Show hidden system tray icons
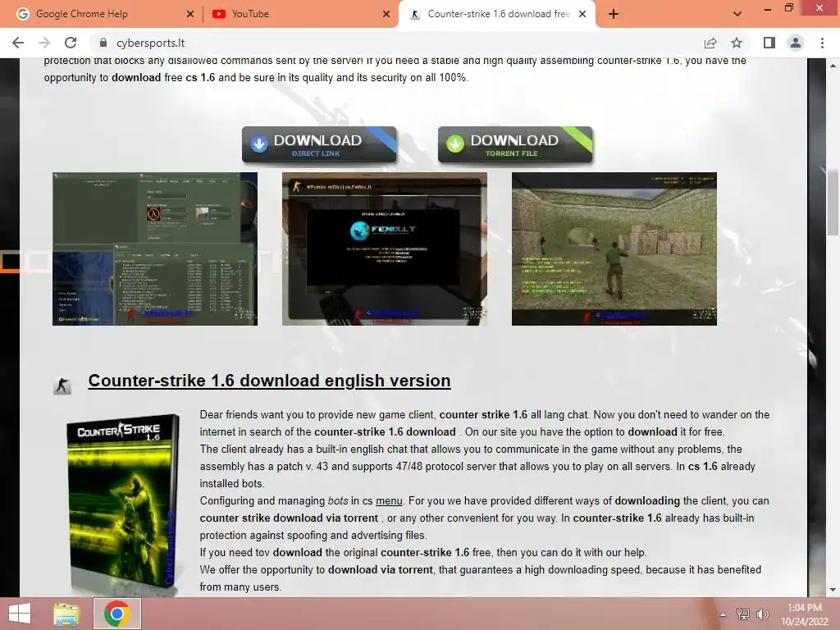840x630 pixels. [x=724, y=614]
